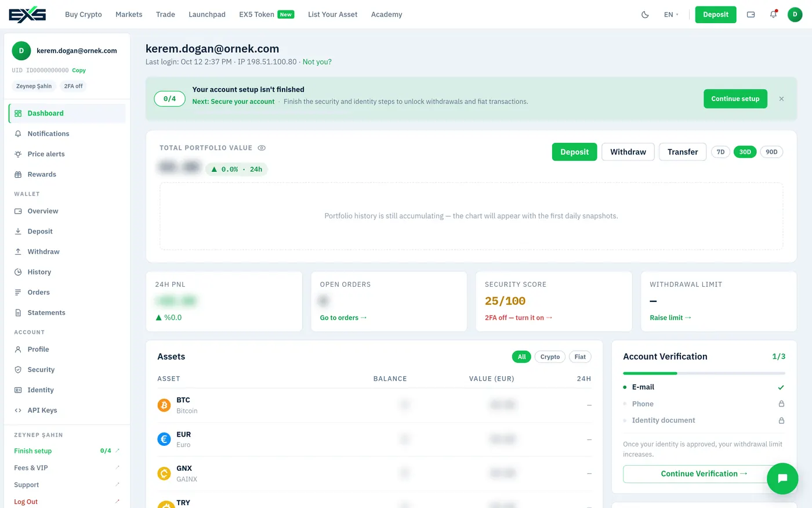The height and width of the screenshot is (508, 812).
Task: Open the Markets menu in top navigation
Action: coord(129,15)
